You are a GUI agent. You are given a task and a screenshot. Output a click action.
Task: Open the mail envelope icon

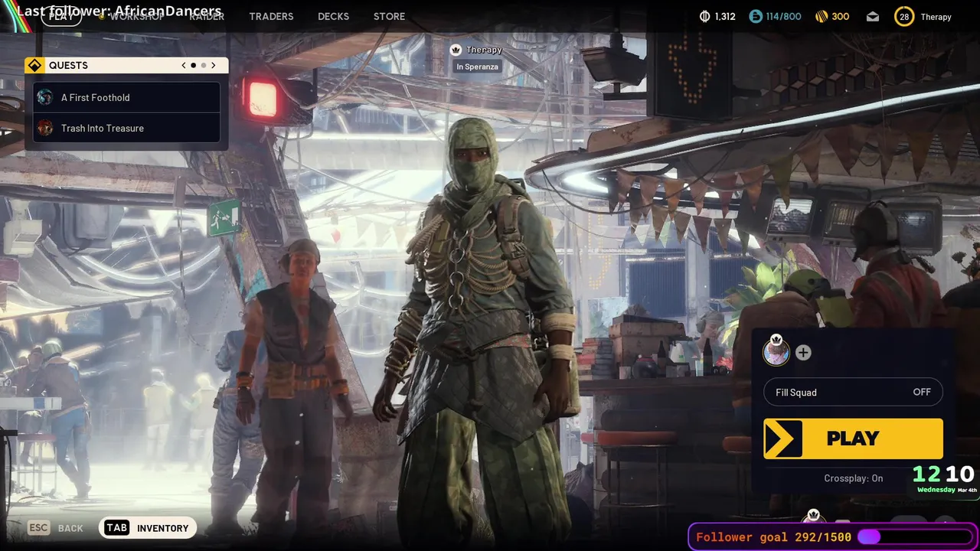coord(873,16)
